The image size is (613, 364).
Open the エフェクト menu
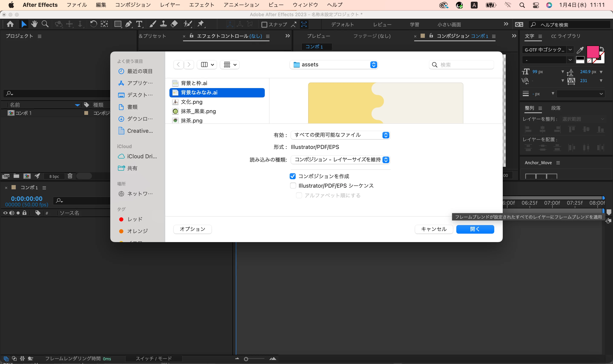[202, 5]
